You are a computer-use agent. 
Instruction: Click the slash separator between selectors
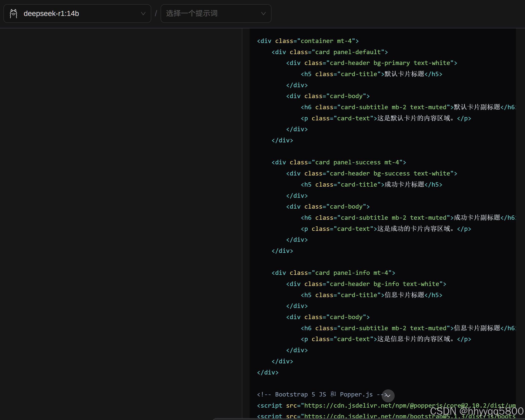156,14
